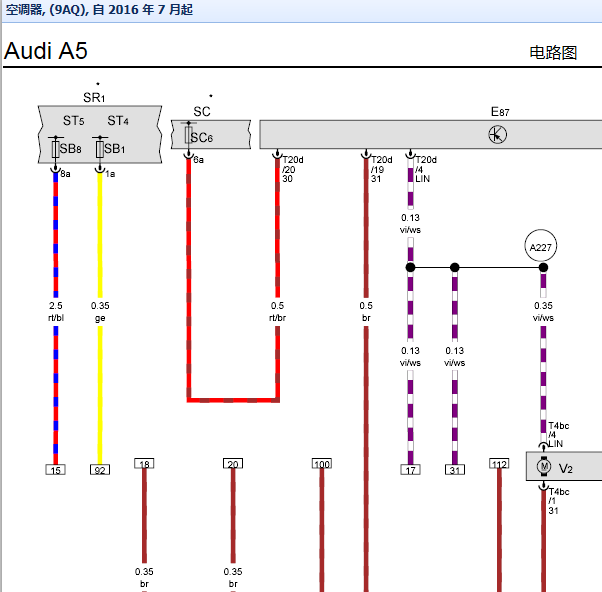Click the E87 control unit label
The image size is (602, 592).
click(x=500, y=112)
